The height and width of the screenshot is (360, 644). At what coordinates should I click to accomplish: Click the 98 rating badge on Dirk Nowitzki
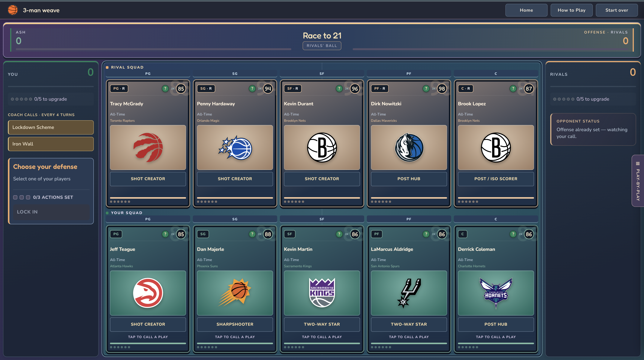pos(442,89)
